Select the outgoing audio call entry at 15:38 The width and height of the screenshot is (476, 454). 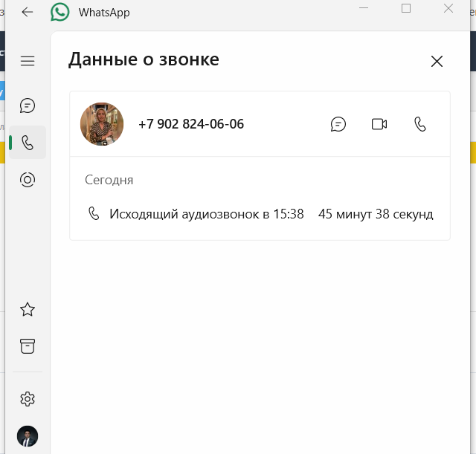click(260, 214)
